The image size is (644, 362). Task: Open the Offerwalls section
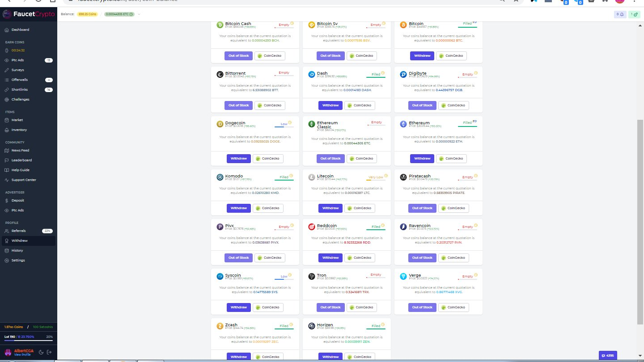coord(29,80)
